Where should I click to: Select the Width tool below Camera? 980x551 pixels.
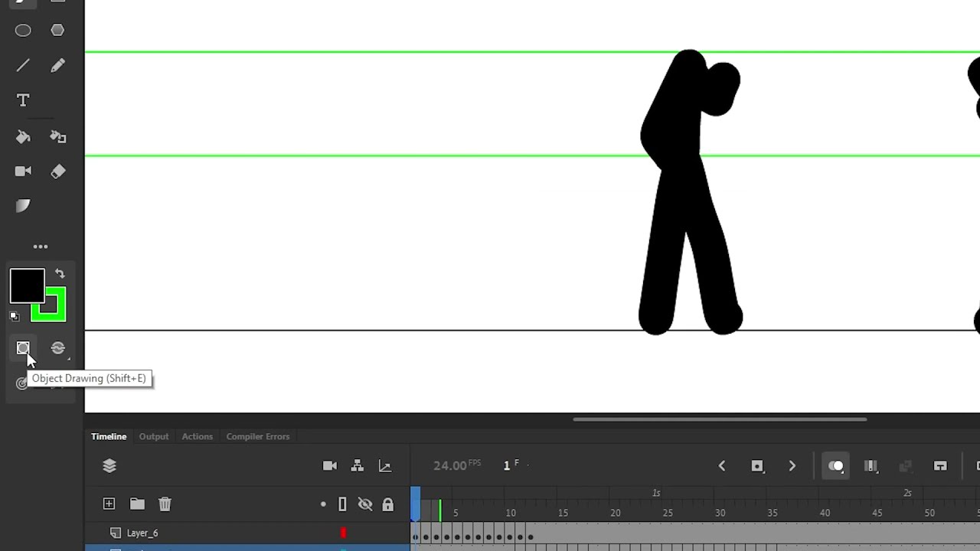23,206
